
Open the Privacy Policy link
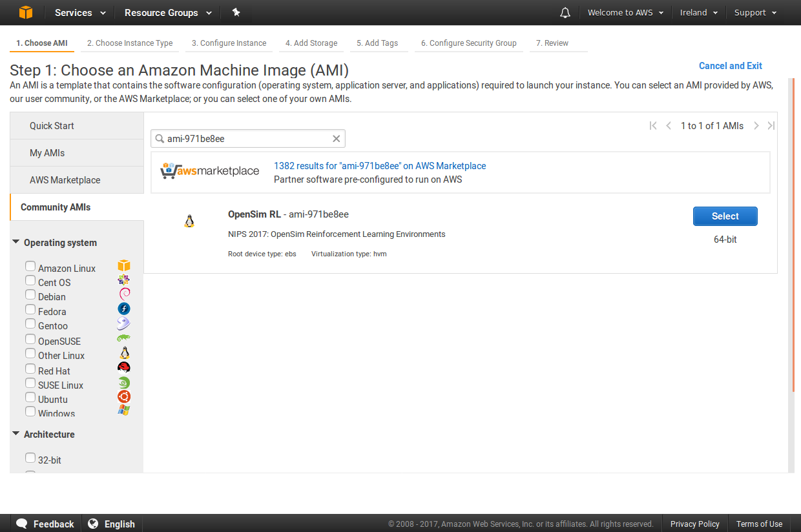(694, 524)
